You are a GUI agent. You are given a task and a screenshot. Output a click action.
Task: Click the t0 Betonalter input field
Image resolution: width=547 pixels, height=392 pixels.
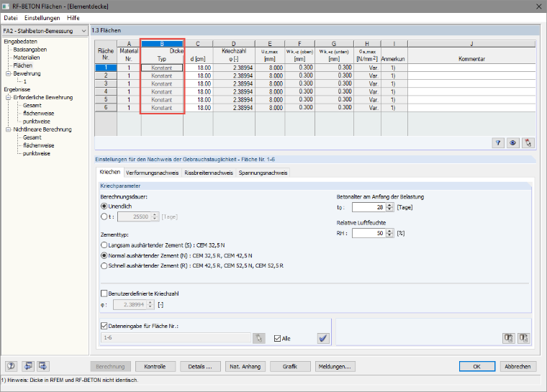pos(369,208)
